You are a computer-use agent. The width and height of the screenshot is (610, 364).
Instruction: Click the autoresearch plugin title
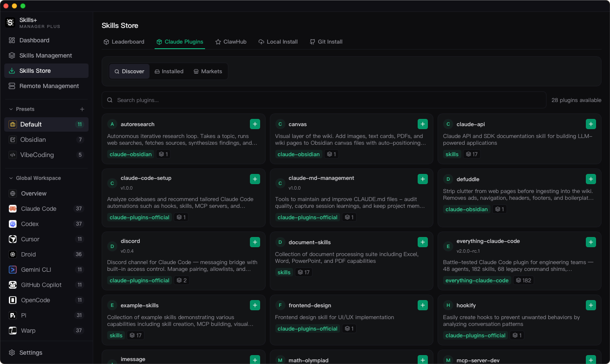(138, 124)
